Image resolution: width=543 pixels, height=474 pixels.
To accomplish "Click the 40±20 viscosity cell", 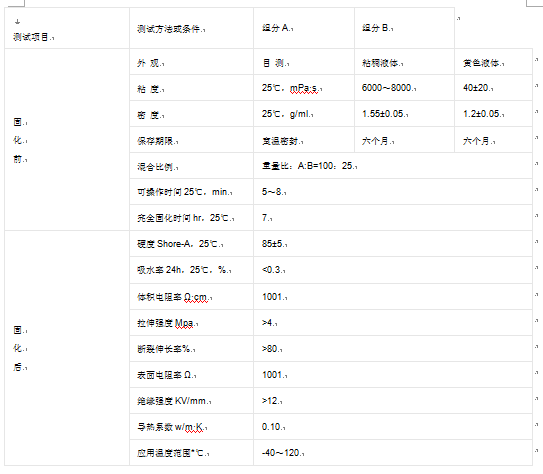I will (x=493, y=88).
